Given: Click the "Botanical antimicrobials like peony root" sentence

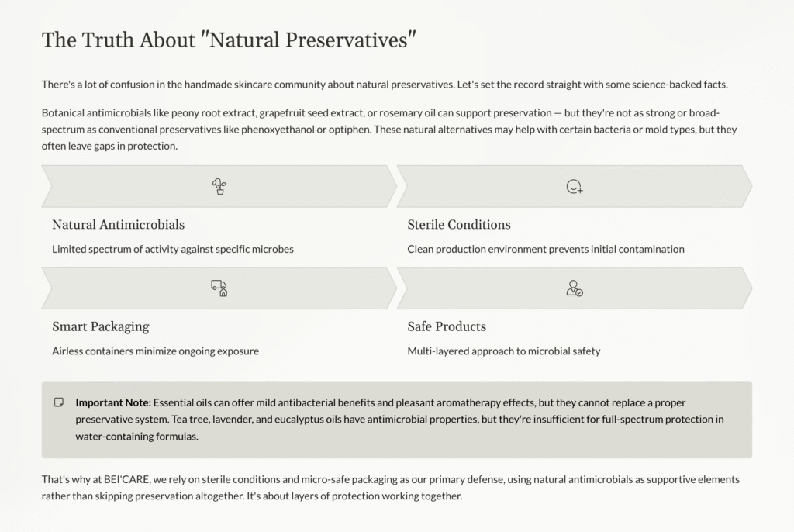Looking at the screenshot, I should tap(310, 112).
